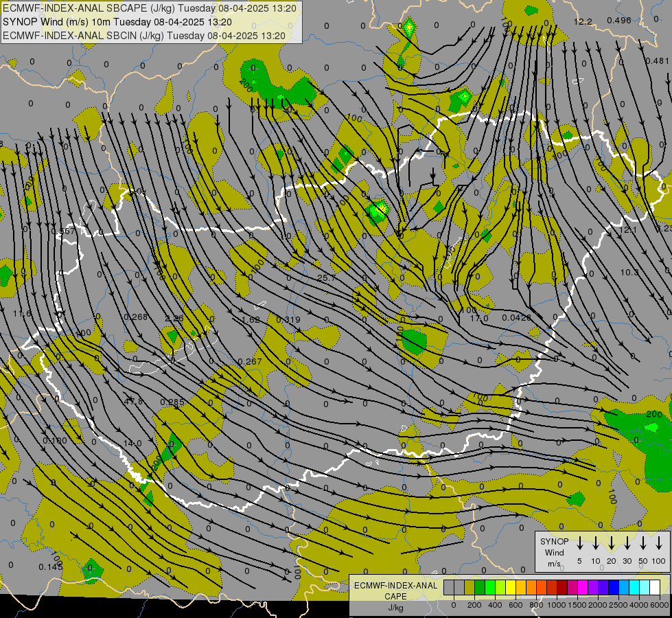Viewport: 672px width, 618px height.
Task: Pick the dark green swatch in CAPE legend
Action: 480,588
